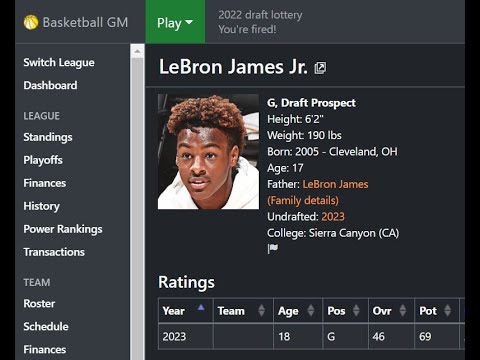The image size is (480, 360).
Task: Open player page in new window icon
Action: [320, 68]
